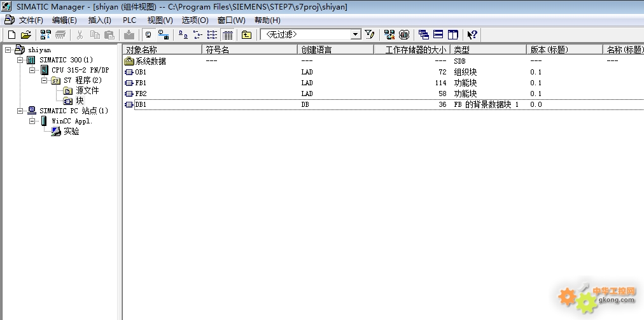Sort by 对象名称 column header
The width and height of the screenshot is (644, 320).
coord(163,50)
